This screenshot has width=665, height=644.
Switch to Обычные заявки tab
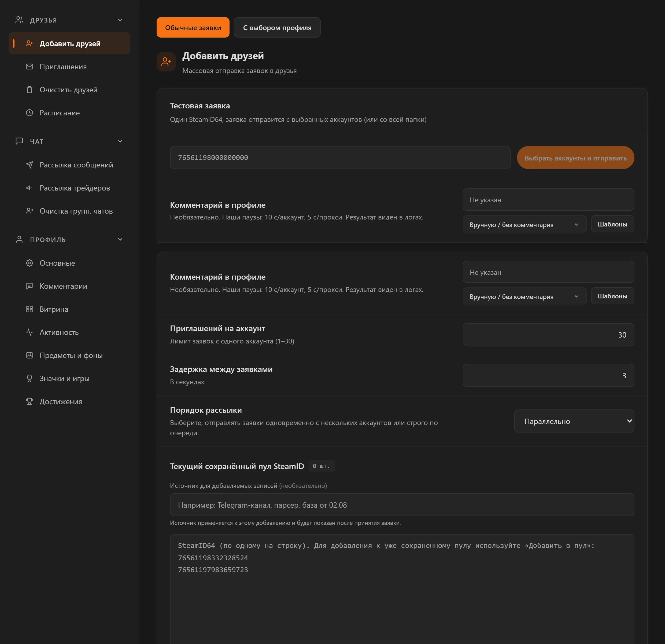click(x=193, y=27)
